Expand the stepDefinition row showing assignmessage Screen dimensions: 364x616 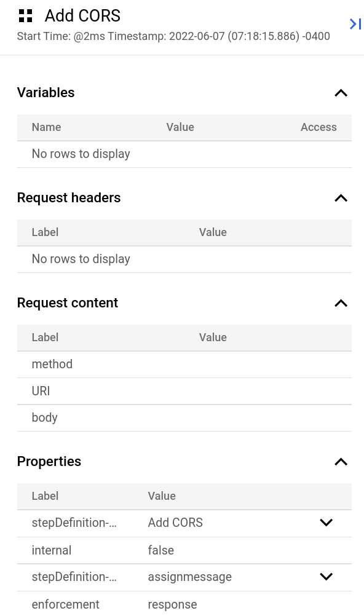click(326, 577)
